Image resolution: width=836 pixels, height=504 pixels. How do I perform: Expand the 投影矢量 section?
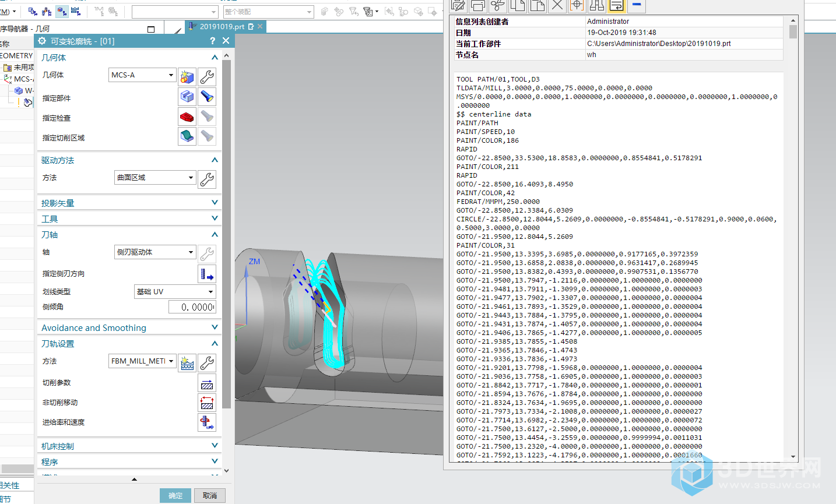tap(215, 202)
